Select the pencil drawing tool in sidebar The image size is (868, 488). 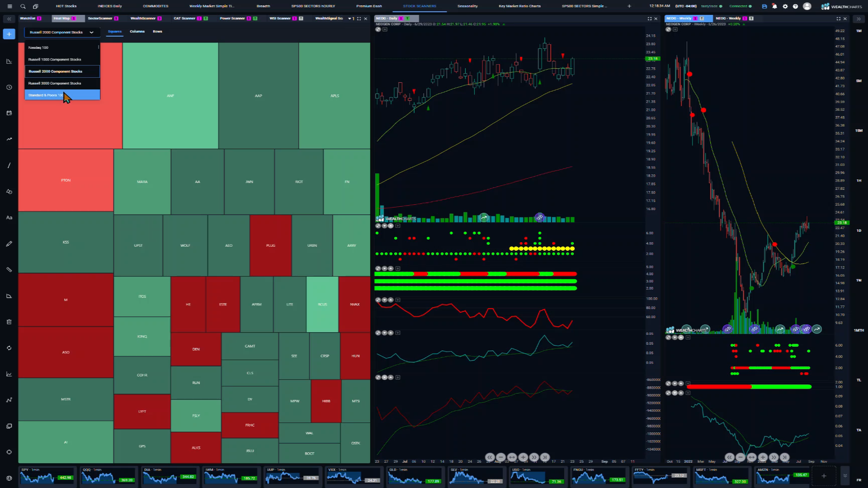[x=9, y=244]
